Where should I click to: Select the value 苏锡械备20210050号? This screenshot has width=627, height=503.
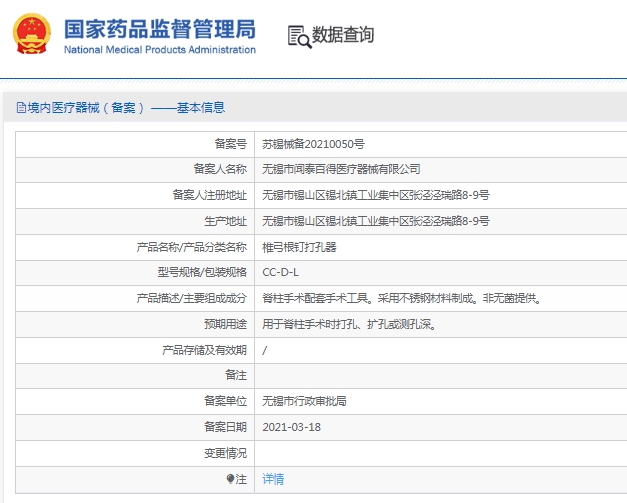pos(313,144)
